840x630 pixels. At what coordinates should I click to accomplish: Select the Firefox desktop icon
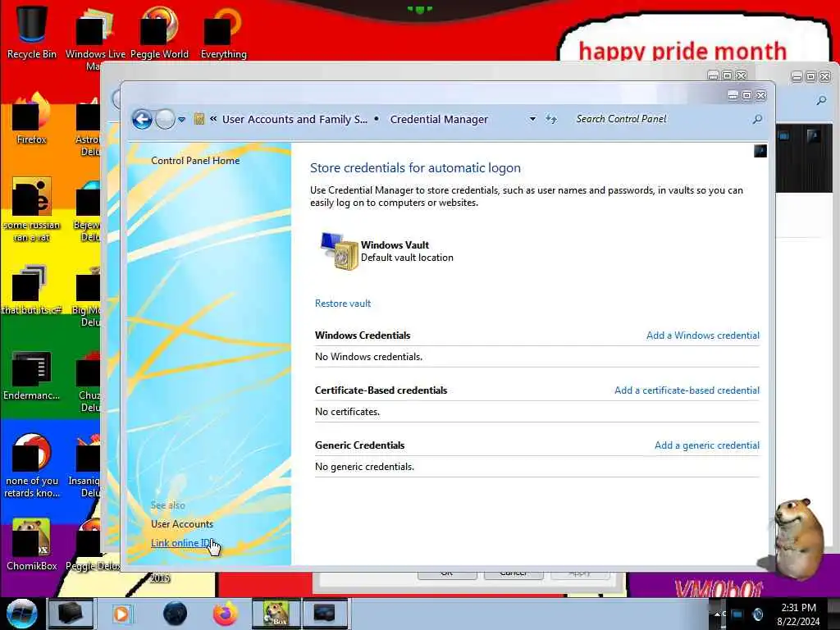[32, 118]
